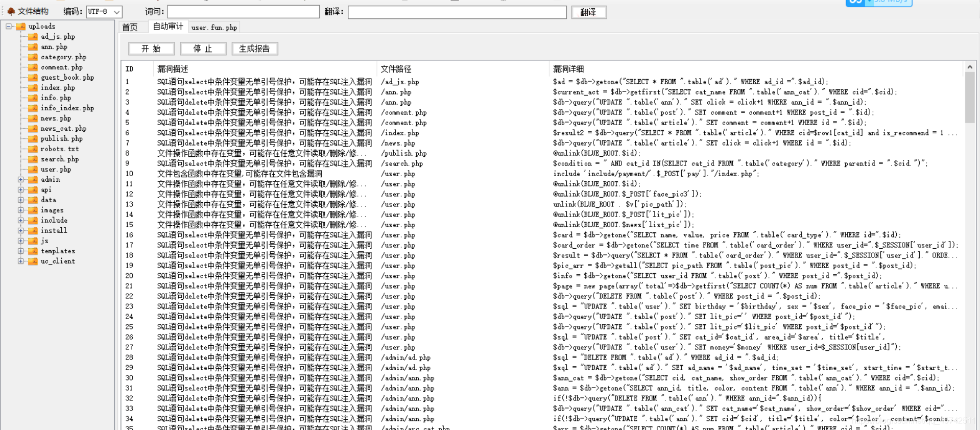This screenshot has width=980, height=430.
Task: Click the 生成报告 button
Action: coord(254,49)
